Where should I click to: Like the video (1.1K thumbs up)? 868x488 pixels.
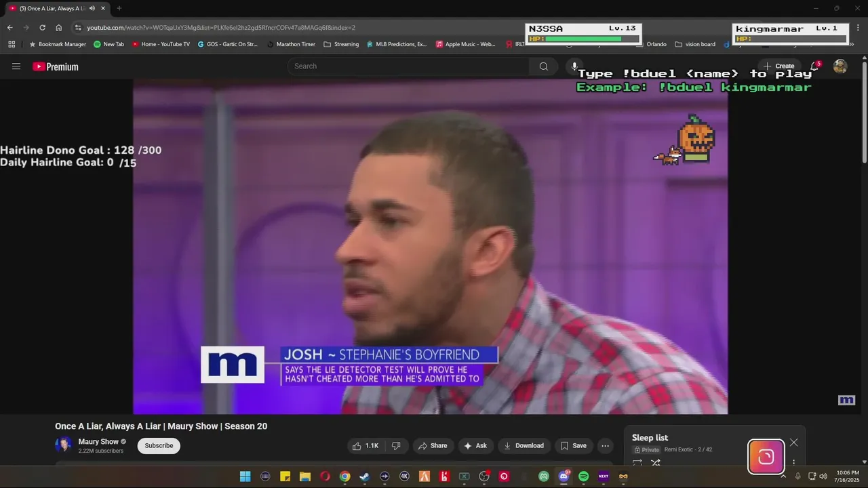(x=366, y=445)
